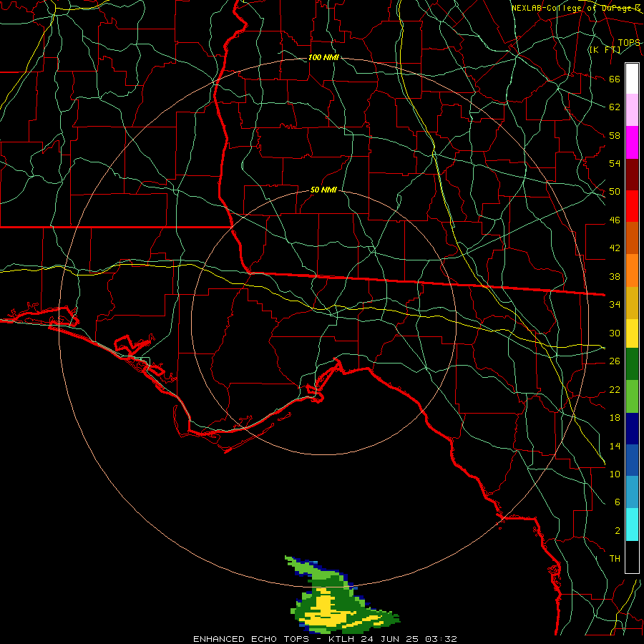Click the '6' legend value
The width and height of the screenshot is (644, 644).
coord(617,502)
